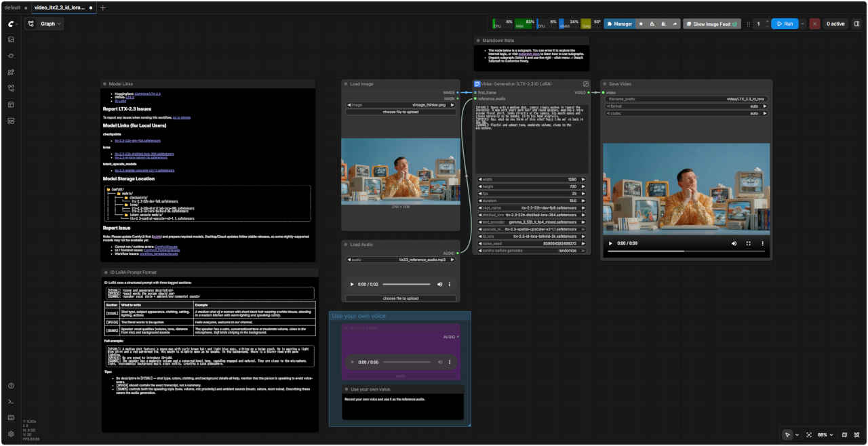The image size is (868, 446).
Task: Click the share arrow icon in Manager group
Action: (675, 24)
